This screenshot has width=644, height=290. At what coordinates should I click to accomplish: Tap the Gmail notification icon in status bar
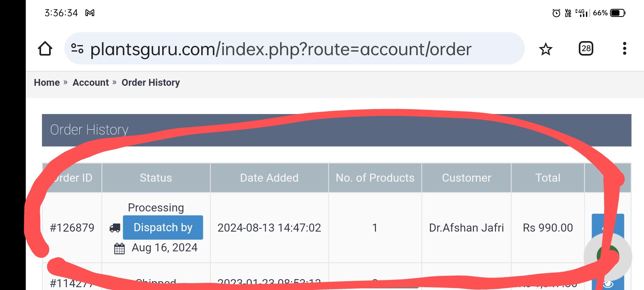click(90, 13)
